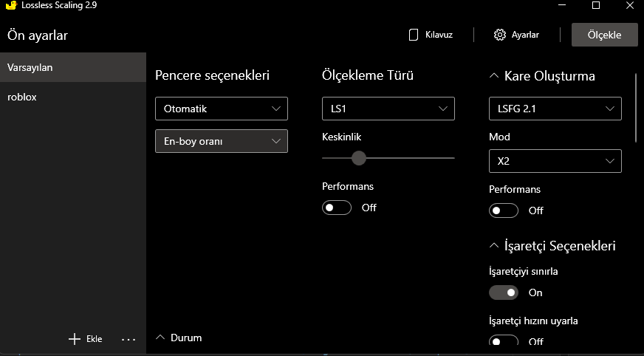Click the Keskinlik slider handle

[359, 157]
